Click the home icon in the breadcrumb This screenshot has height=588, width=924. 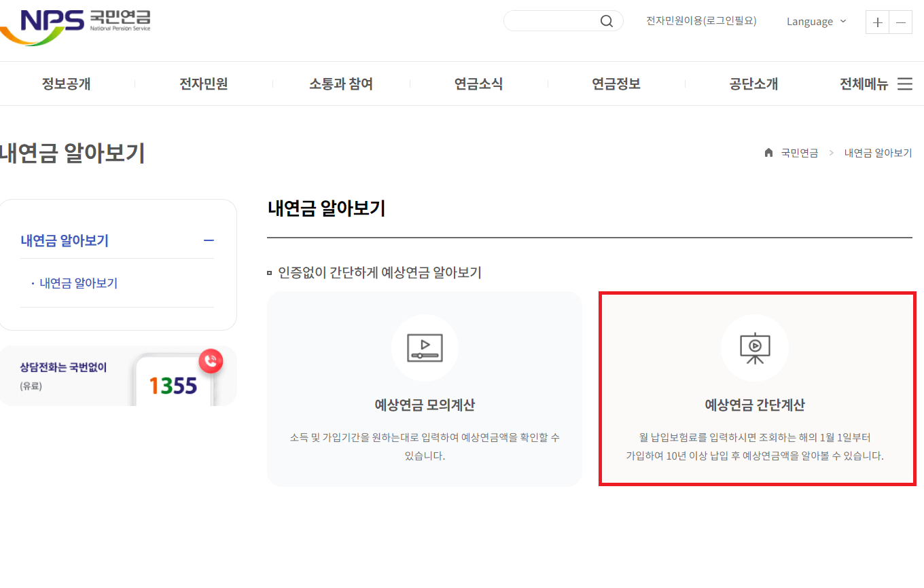click(x=768, y=152)
